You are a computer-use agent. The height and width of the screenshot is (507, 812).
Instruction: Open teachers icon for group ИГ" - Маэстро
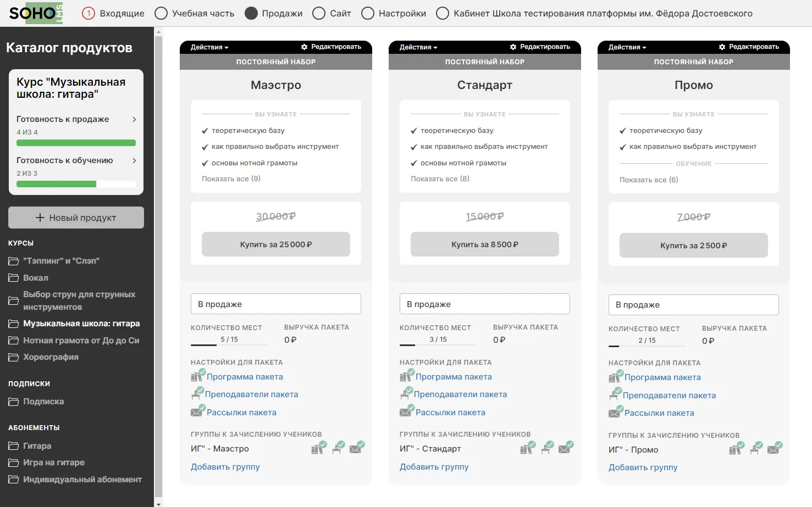pos(338,448)
